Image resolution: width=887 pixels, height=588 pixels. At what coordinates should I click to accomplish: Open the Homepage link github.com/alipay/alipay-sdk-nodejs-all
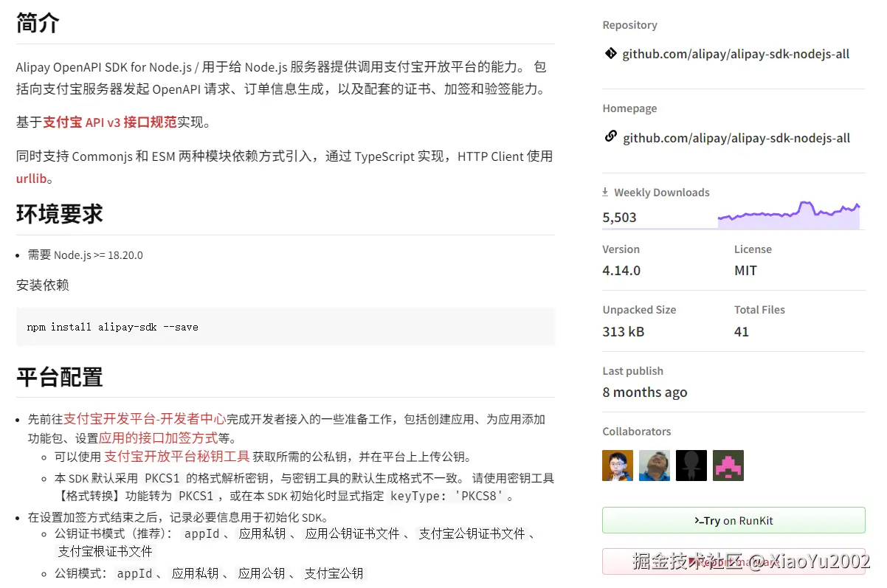point(736,138)
